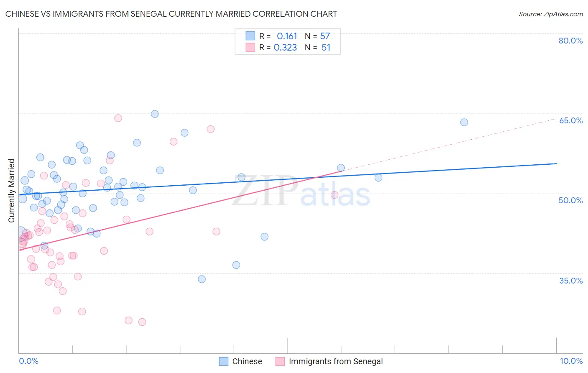Click the lowest pink data point at bottom
This screenshot has width=588, height=373.
click(x=142, y=322)
